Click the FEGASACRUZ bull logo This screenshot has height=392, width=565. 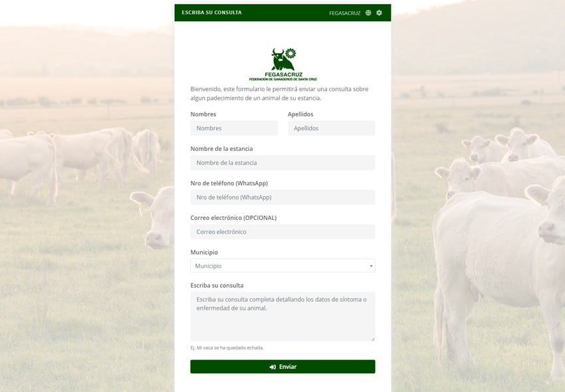point(283,64)
